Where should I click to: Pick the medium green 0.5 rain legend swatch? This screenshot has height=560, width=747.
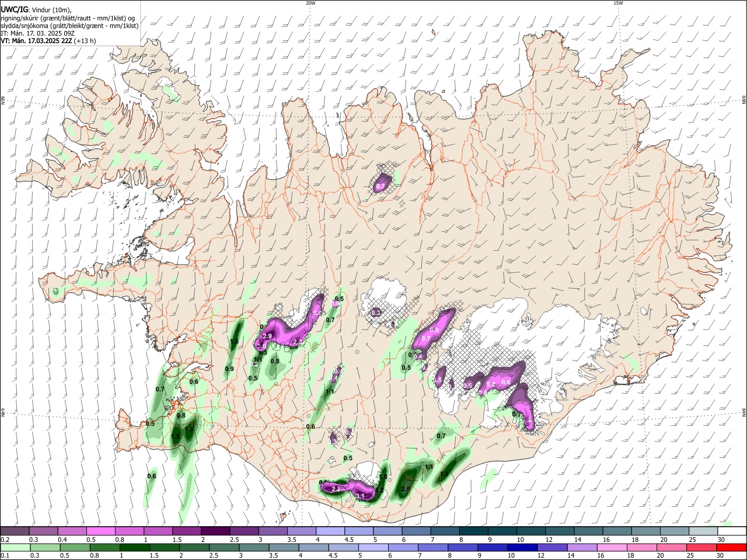tap(75, 547)
